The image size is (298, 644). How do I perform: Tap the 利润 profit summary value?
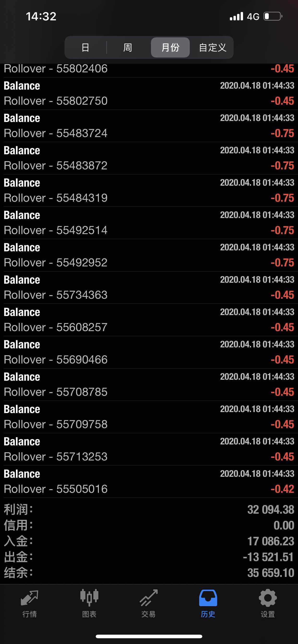pos(270,510)
